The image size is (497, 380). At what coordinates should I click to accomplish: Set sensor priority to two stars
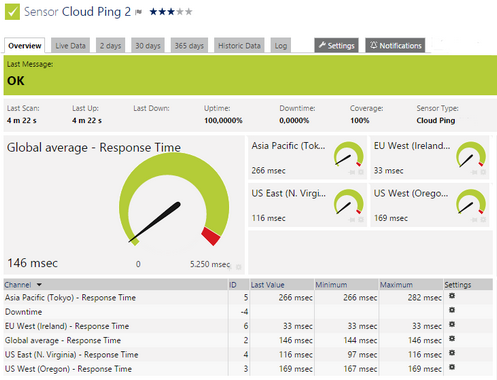162,12
